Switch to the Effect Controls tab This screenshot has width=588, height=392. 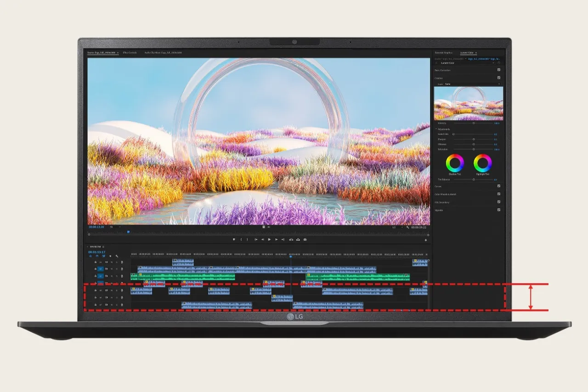click(x=130, y=53)
